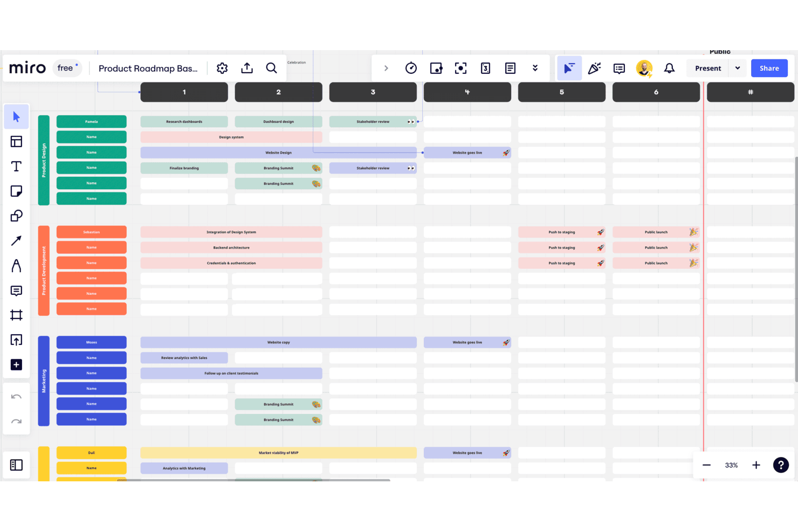Open the notes tool icon
The width and height of the screenshot is (798, 532).
[510, 68]
